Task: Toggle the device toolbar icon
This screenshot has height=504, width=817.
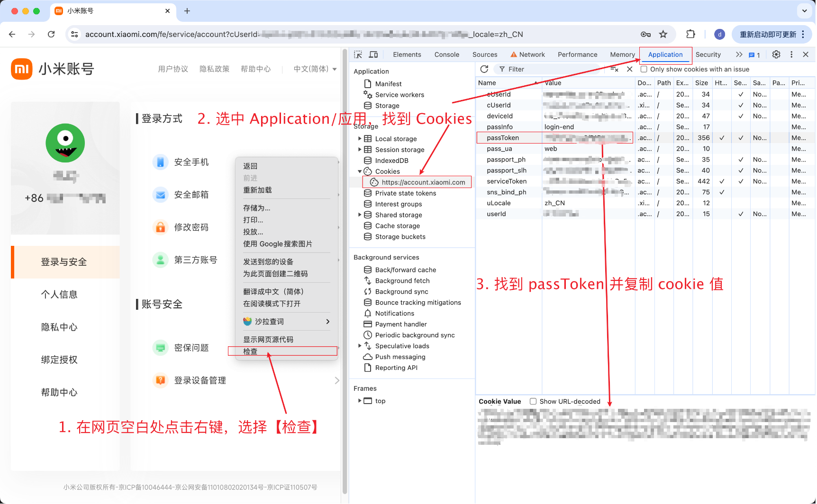Action: click(373, 54)
